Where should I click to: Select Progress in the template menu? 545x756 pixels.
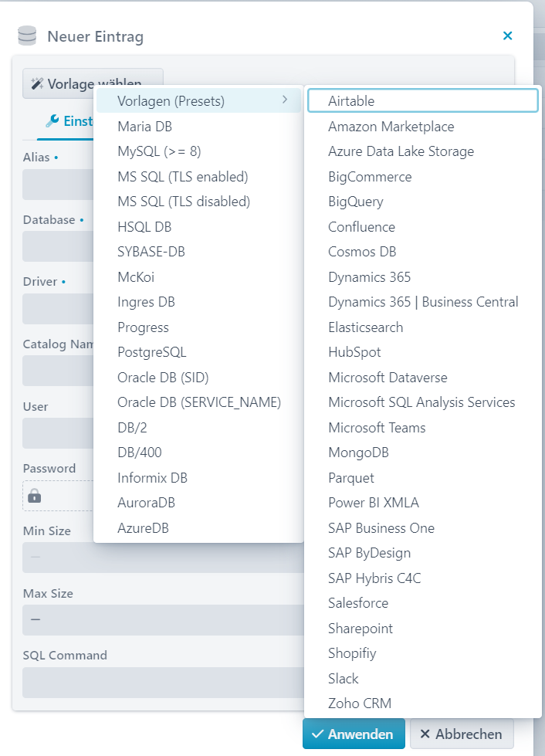click(198, 327)
